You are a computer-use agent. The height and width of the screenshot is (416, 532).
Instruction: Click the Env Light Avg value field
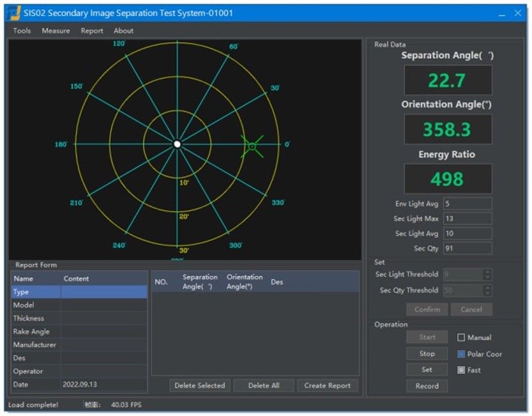467,204
